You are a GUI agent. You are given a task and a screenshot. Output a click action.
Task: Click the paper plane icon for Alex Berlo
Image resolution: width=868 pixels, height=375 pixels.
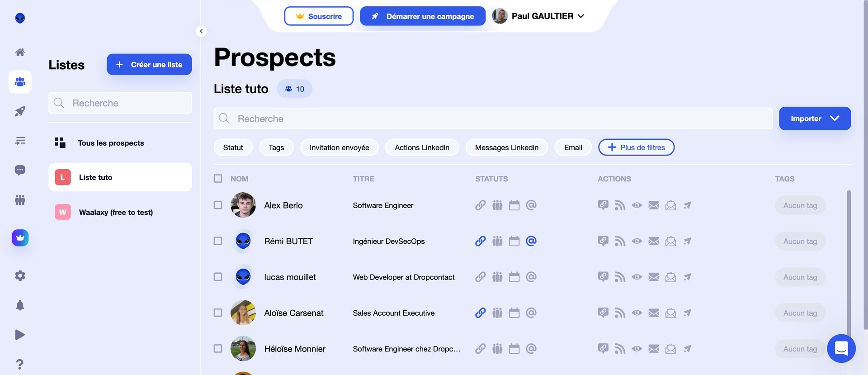(x=687, y=205)
